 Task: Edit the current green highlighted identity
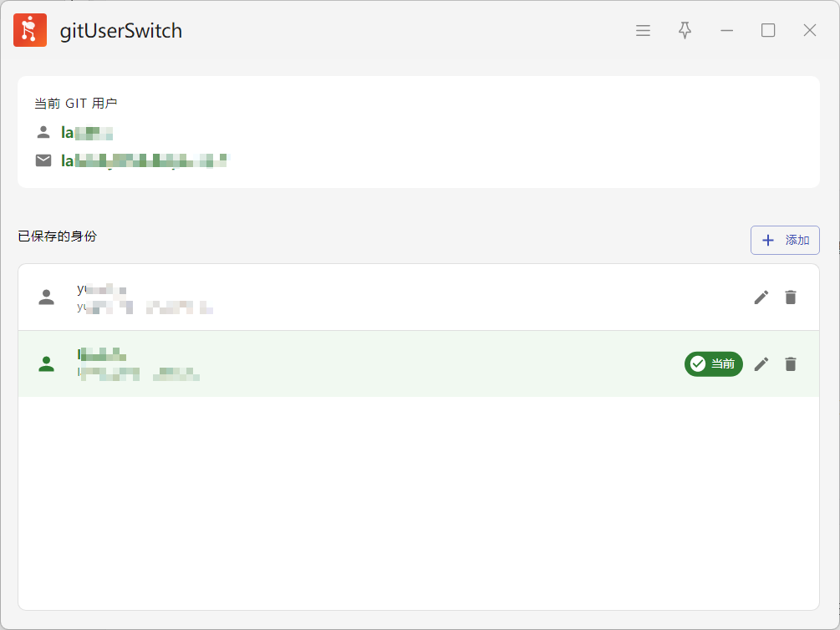click(x=761, y=364)
